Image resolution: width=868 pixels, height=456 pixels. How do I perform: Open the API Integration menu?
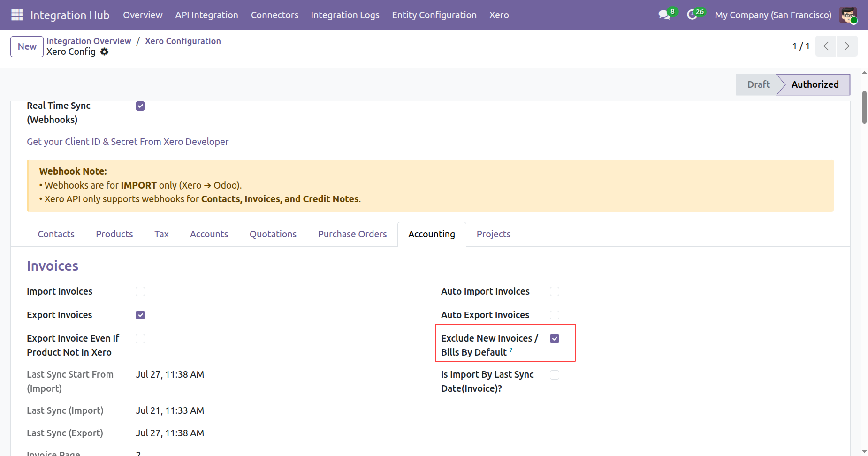click(x=206, y=15)
